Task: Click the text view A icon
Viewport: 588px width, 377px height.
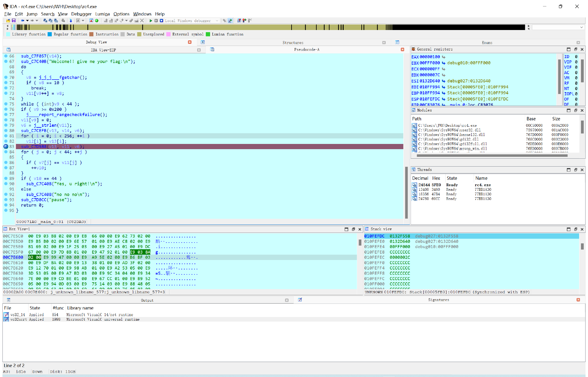Action: click(x=78, y=21)
